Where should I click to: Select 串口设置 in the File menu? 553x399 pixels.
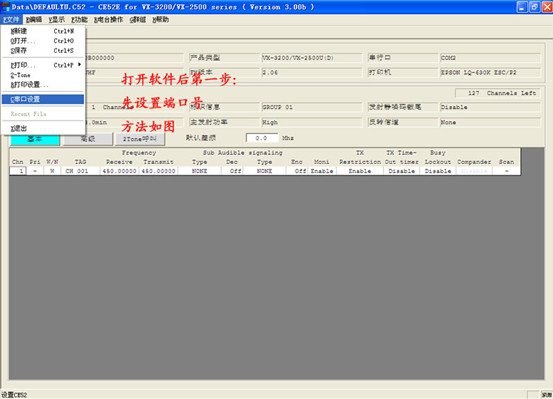[43, 99]
